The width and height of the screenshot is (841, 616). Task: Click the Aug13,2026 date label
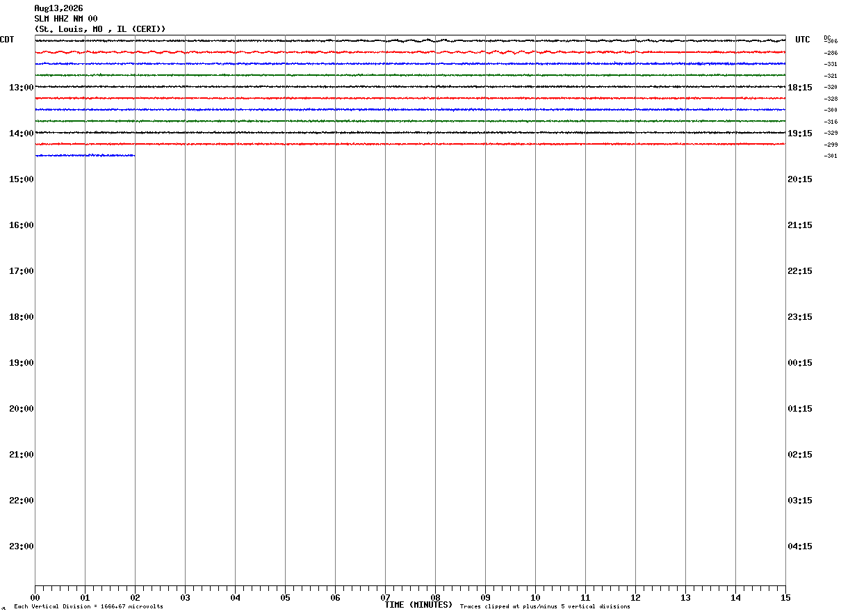pyautogui.click(x=58, y=8)
